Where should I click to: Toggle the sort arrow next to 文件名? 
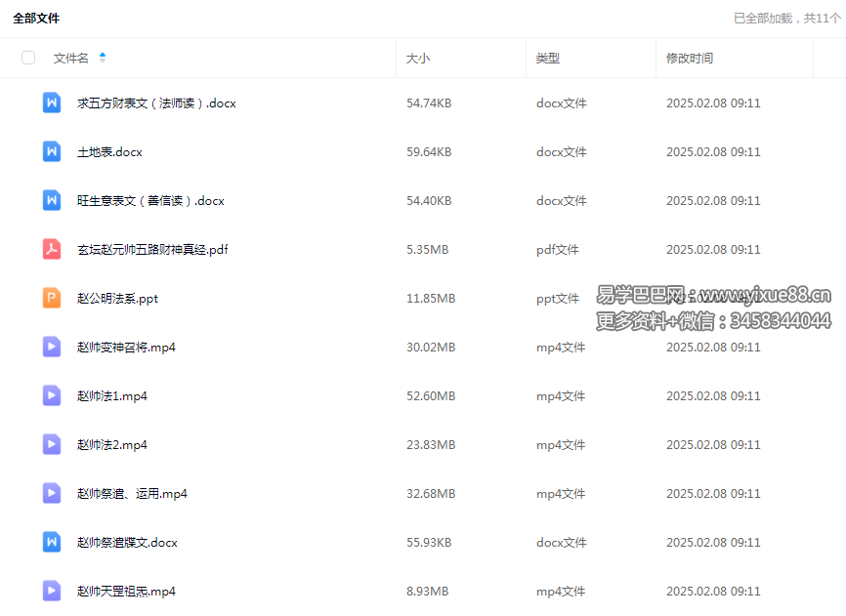103,58
